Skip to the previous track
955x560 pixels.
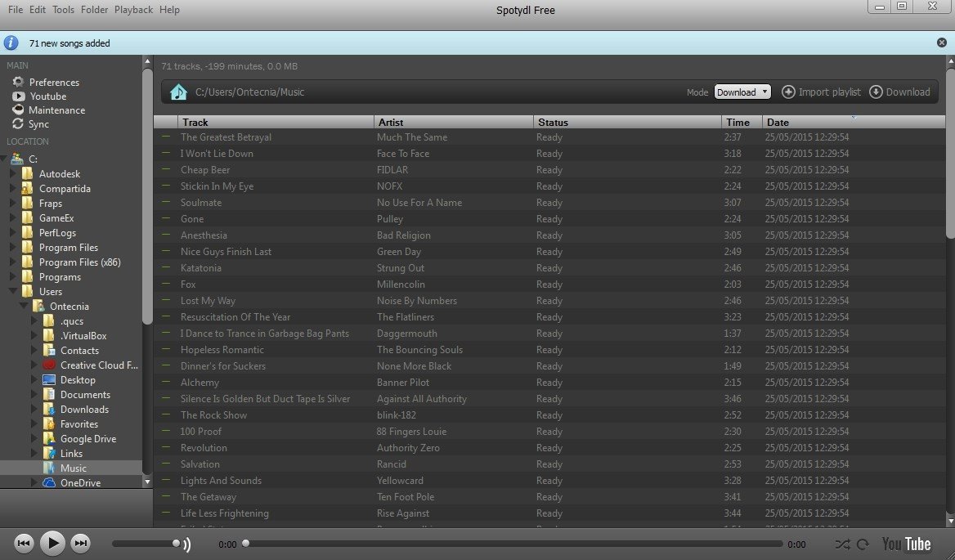coord(24,543)
